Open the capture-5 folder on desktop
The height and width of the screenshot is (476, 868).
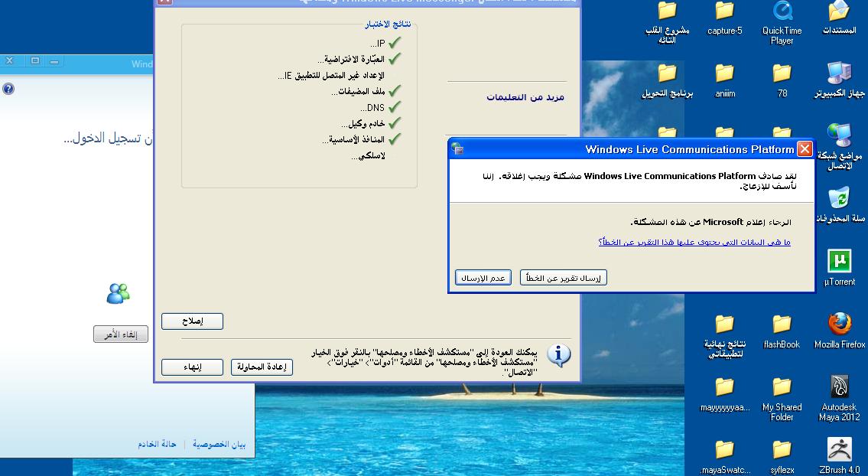tap(724, 18)
